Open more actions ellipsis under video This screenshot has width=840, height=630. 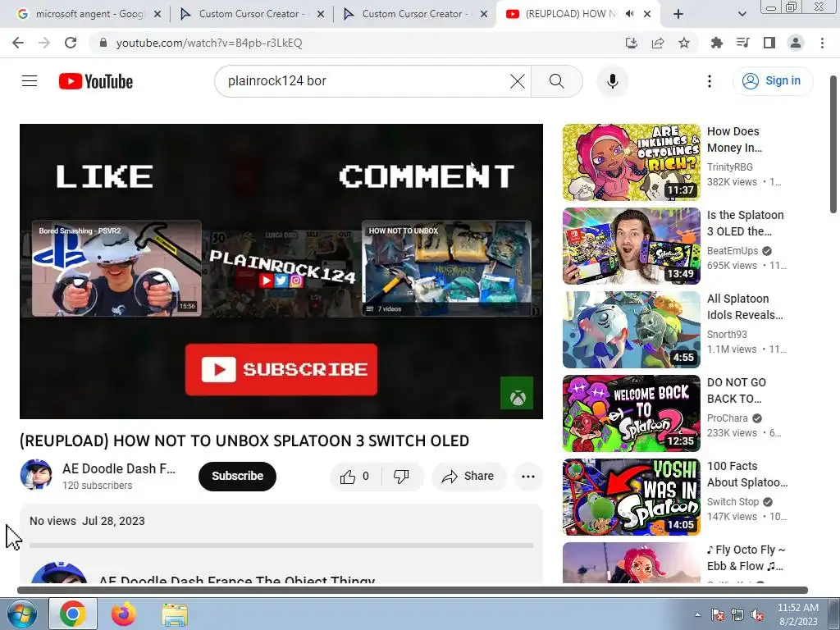[x=528, y=477]
